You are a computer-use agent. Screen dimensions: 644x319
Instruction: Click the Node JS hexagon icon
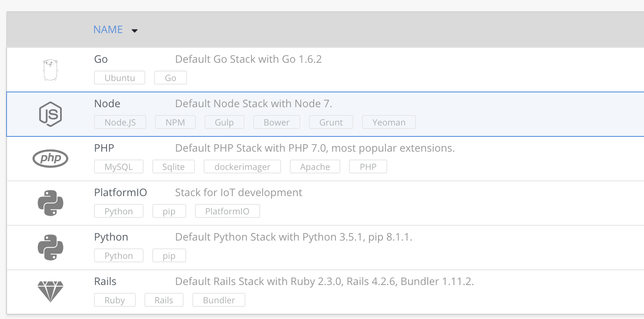point(50,114)
